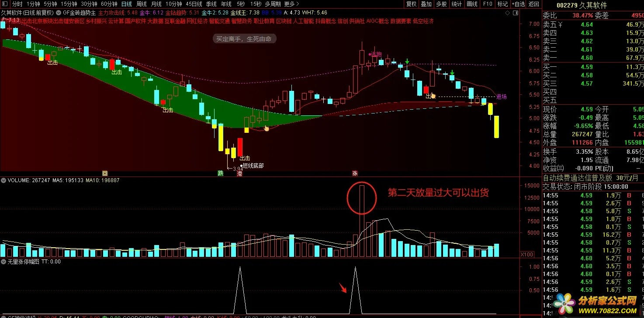
Task: Click the 回 marker on the date axis
Action: [x=104, y=173]
